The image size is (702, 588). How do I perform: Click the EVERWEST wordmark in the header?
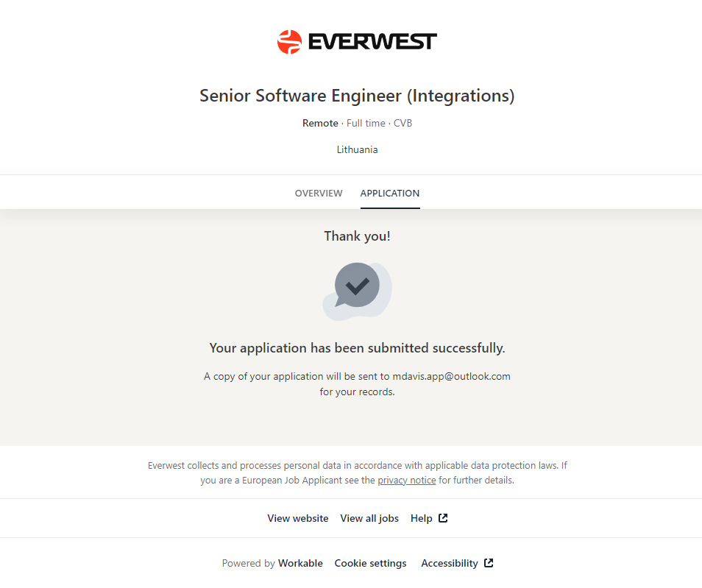click(372, 42)
